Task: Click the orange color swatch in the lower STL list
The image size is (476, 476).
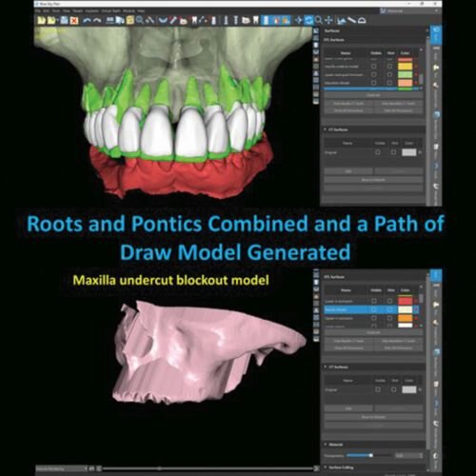Action: click(406, 318)
